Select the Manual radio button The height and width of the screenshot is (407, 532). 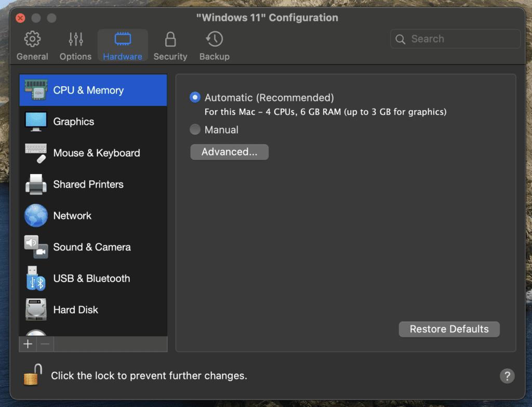195,129
